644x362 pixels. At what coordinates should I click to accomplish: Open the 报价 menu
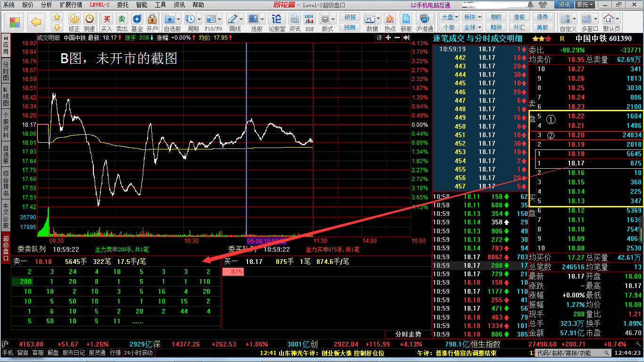(28, 5)
